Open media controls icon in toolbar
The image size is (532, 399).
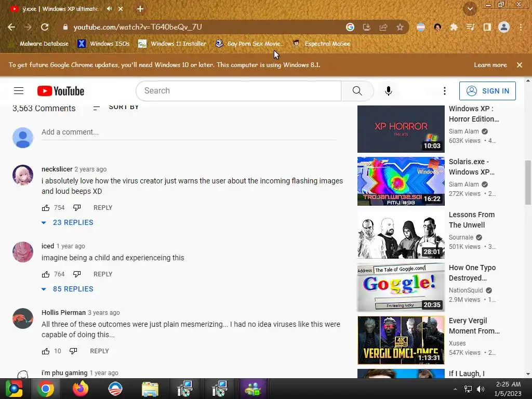471,27
